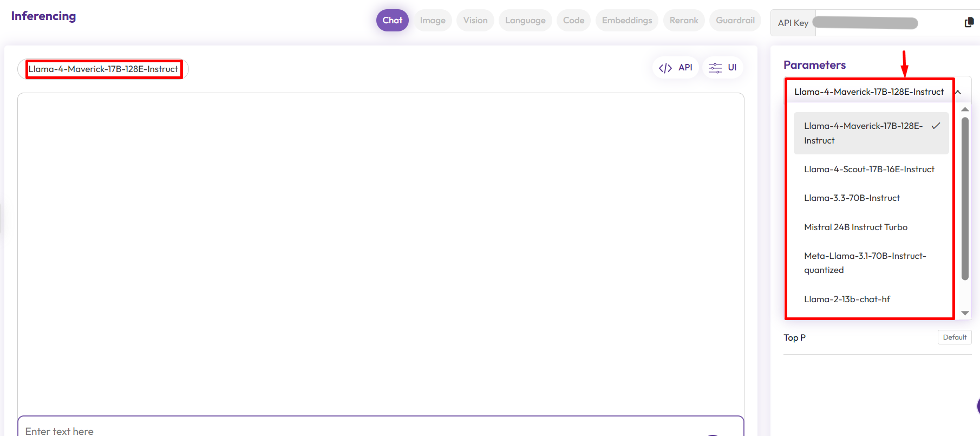Collapse the model dropdown chevron
This screenshot has width=980, height=436.
tap(958, 92)
